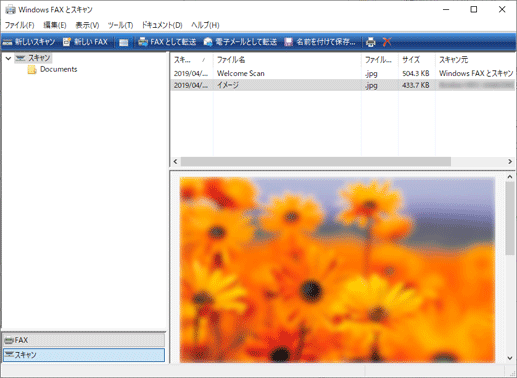Sort by the file type column header
517x378 pixels.
point(379,60)
